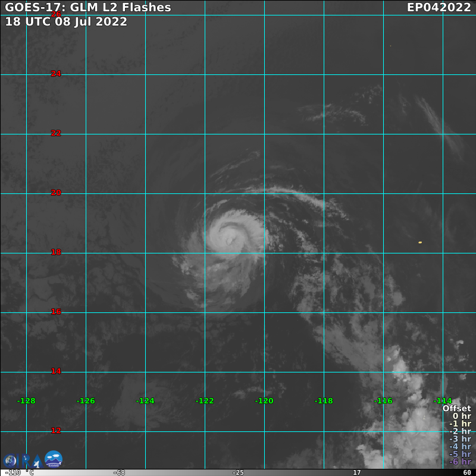Click the '-25' color bar label
This screenshot has height=476, width=476.
[238, 472]
